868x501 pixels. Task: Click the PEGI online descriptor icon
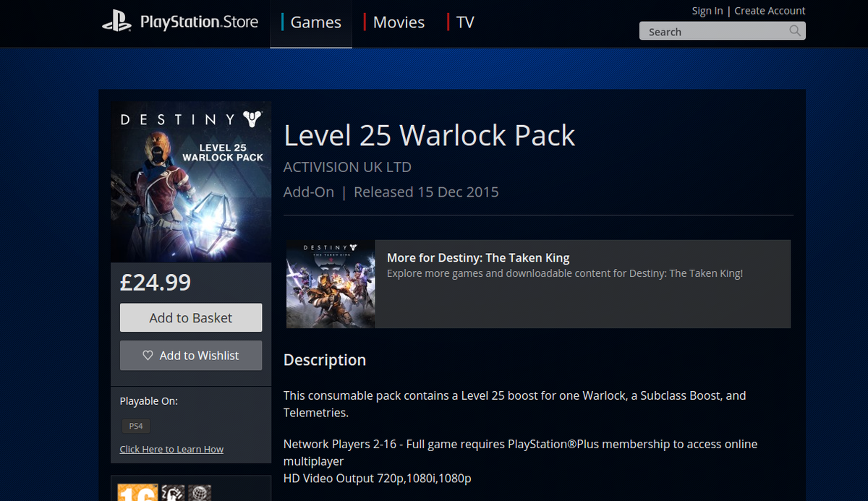[x=200, y=492]
